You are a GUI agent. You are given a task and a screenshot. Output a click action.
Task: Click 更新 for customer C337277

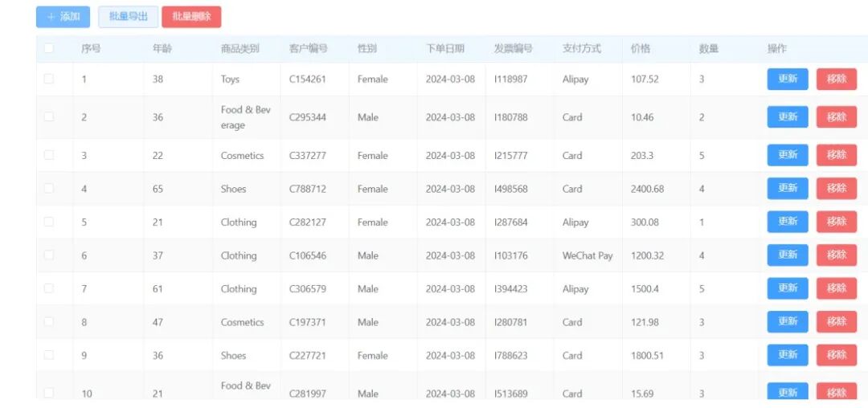pyautogui.click(x=787, y=155)
